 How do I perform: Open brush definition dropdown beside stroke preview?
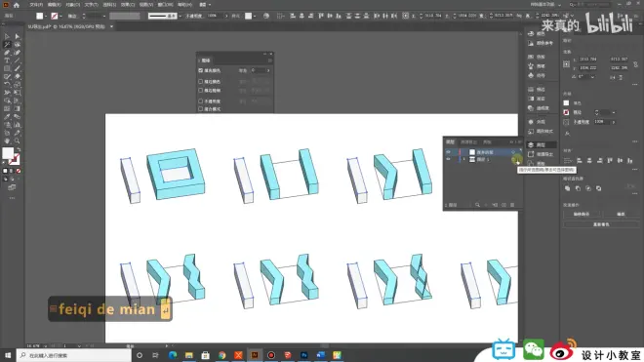point(181,16)
